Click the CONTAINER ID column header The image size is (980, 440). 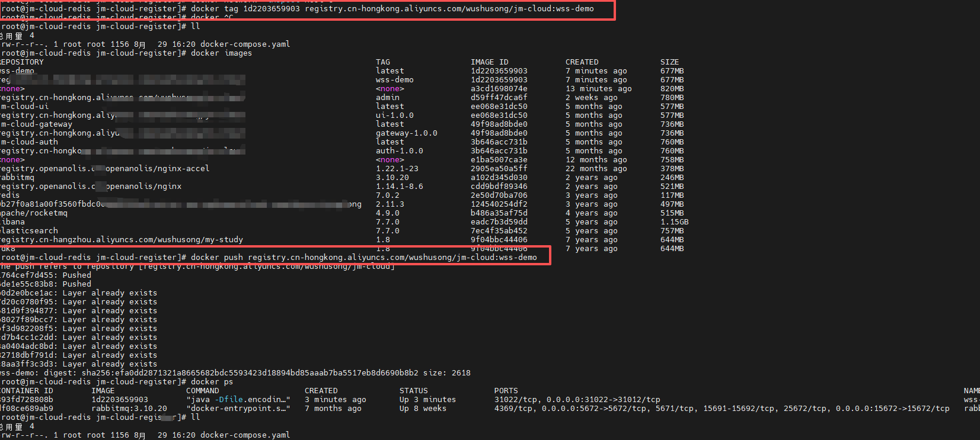[x=27, y=391]
